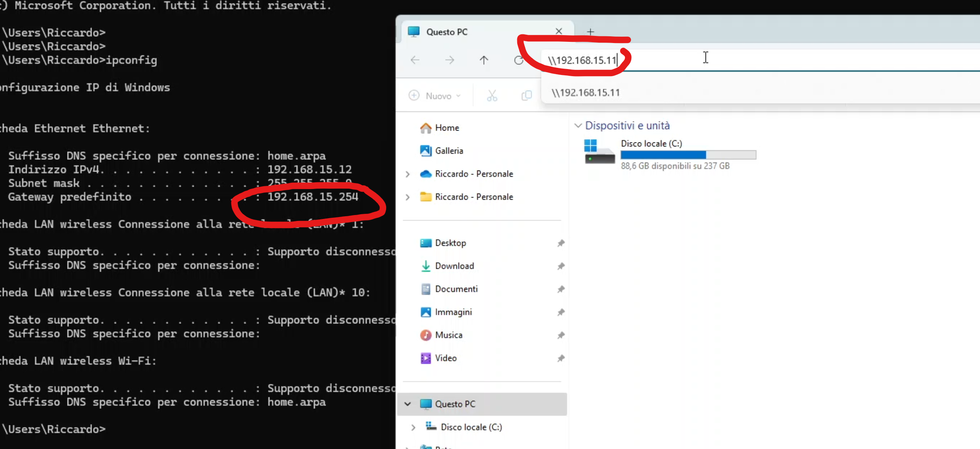980x449 pixels.
Task: Select the Questo PC tab
Action: [487, 32]
